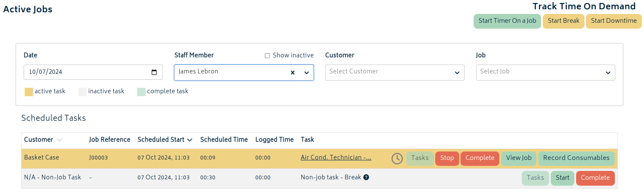Click the Job Reference column header

pos(110,140)
